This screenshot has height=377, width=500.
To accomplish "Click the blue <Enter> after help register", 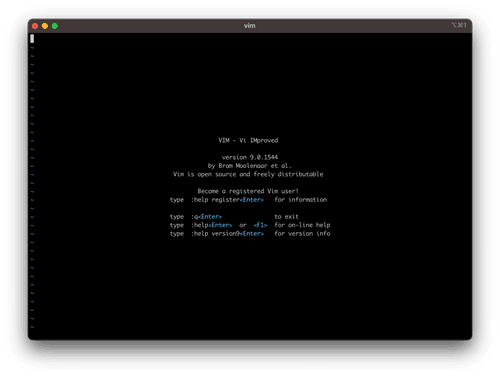I will [x=252, y=200].
